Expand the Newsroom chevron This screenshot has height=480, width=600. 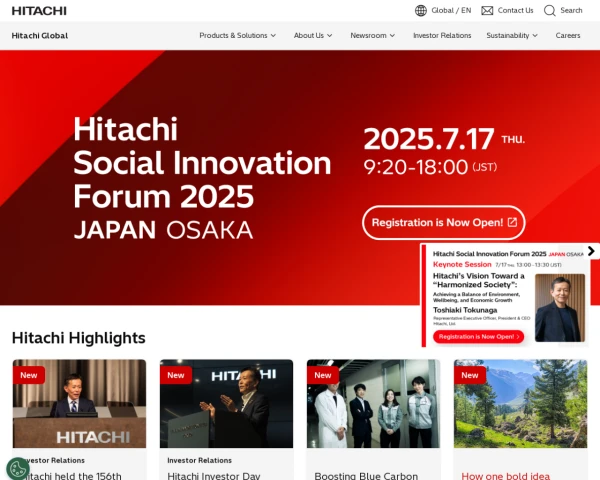pyautogui.click(x=392, y=36)
